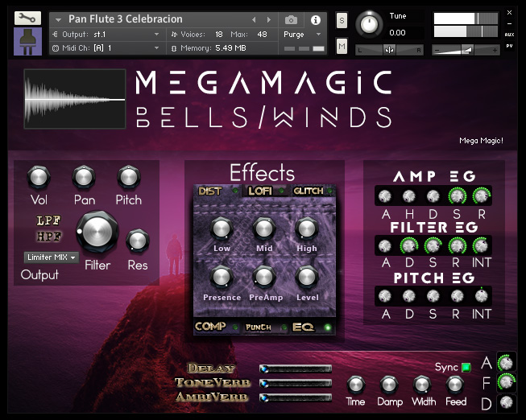Select previous preset with the left arrow
Image resolution: width=526 pixels, height=420 pixels.
coord(254,20)
